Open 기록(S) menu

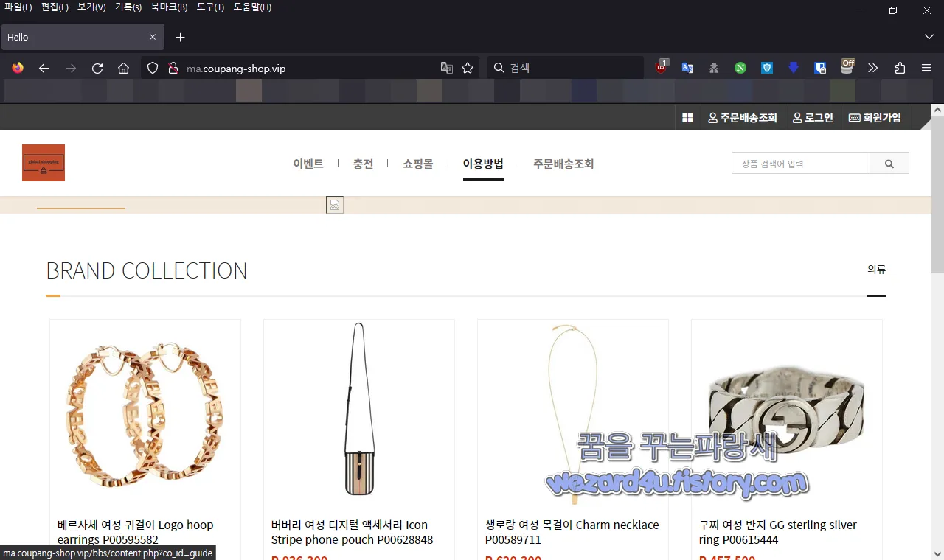tap(128, 7)
